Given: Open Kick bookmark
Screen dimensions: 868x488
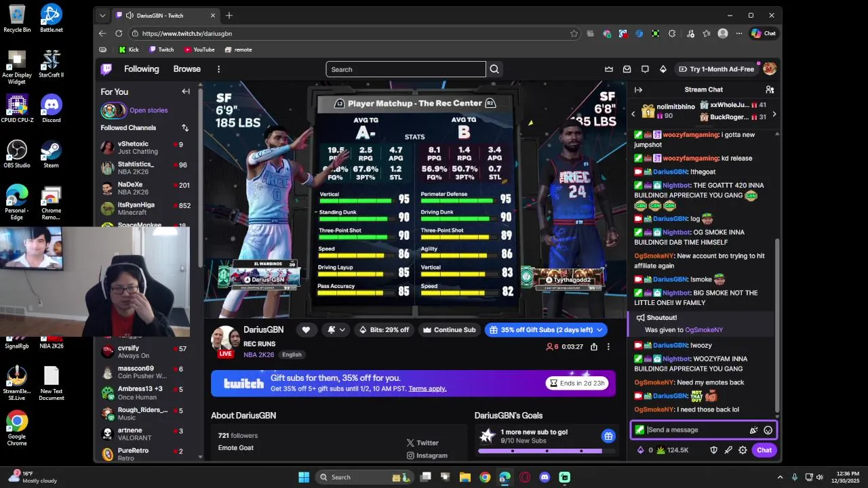Looking at the screenshot, I should (128, 49).
